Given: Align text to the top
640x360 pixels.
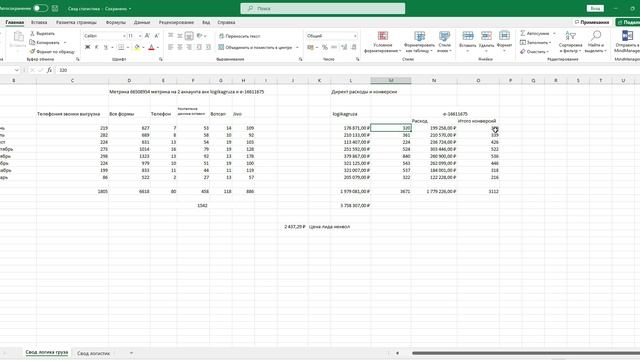Looking at the screenshot, I should (x=171, y=36).
